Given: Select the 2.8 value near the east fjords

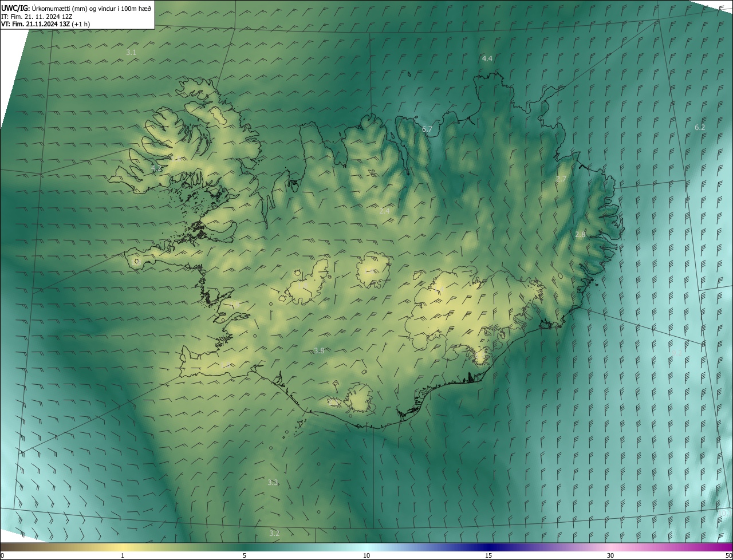Looking at the screenshot, I should tap(580, 235).
